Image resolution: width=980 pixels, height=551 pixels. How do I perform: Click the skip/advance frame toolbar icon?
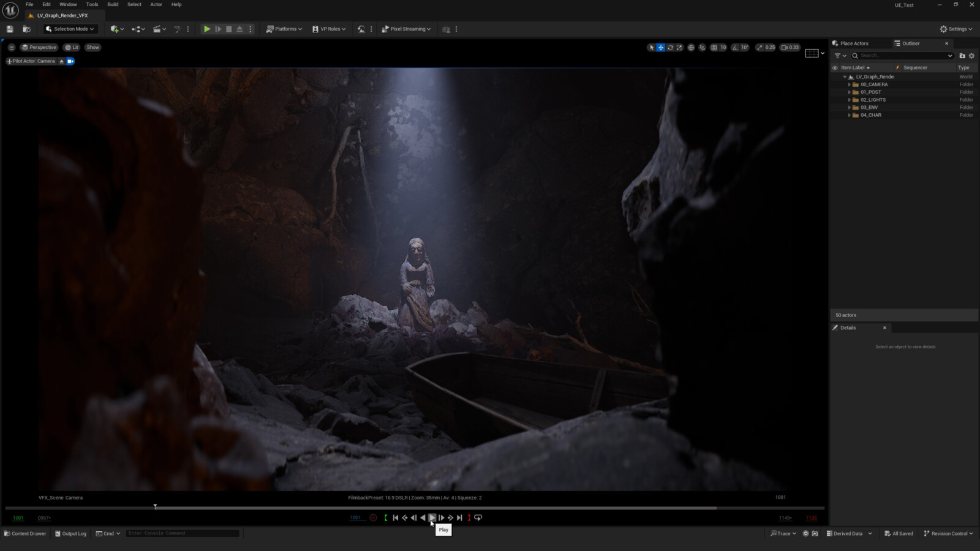[218, 29]
